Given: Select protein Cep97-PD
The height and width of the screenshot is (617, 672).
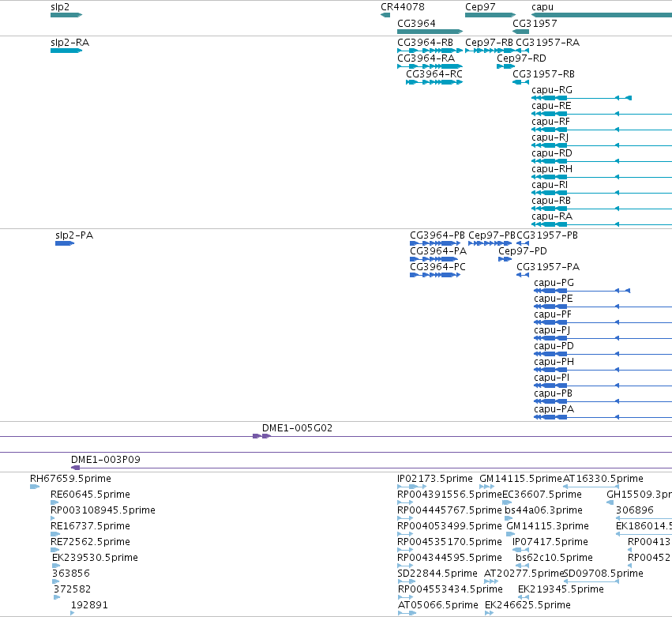Looking at the screenshot, I should pos(523,251).
